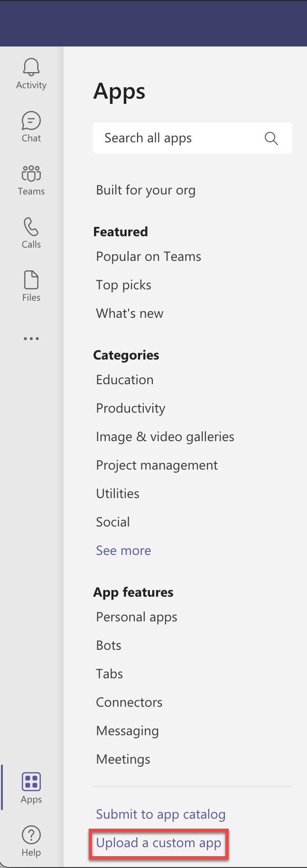Click Submit to app catalog link
307x868 pixels.
pyautogui.click(x=160, y=814)
